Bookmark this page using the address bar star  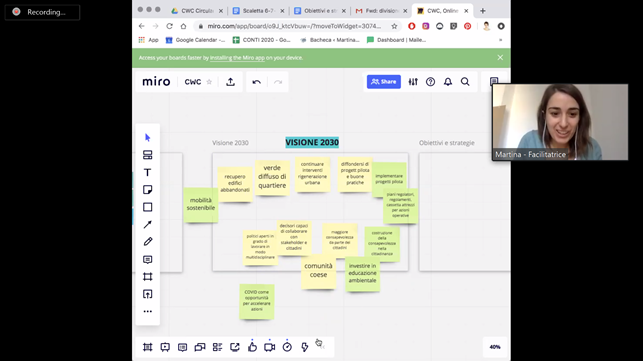394,26
